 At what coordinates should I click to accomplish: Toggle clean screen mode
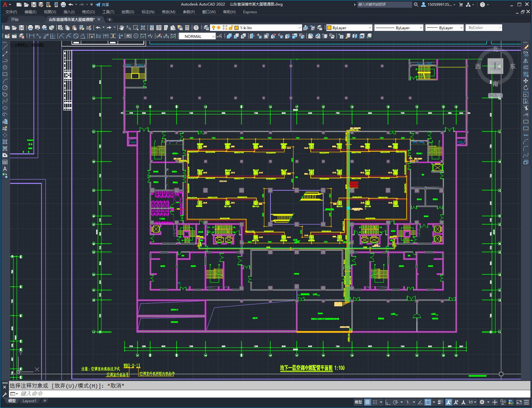519,402
